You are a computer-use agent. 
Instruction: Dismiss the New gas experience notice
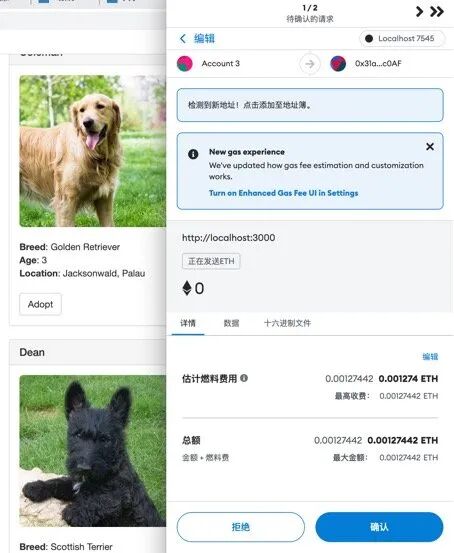pos(430,147)
